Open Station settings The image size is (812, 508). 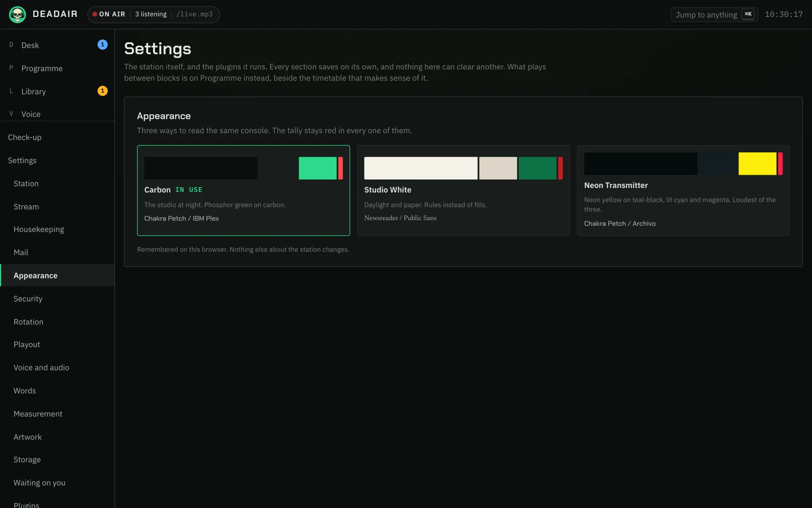(x=58, y=183)
